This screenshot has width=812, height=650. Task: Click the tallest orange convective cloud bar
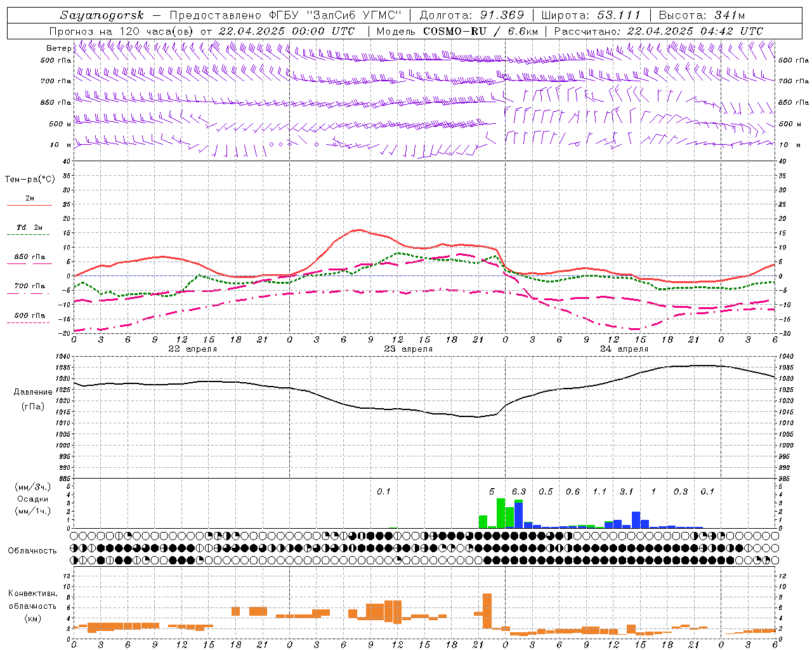(487, 611)
